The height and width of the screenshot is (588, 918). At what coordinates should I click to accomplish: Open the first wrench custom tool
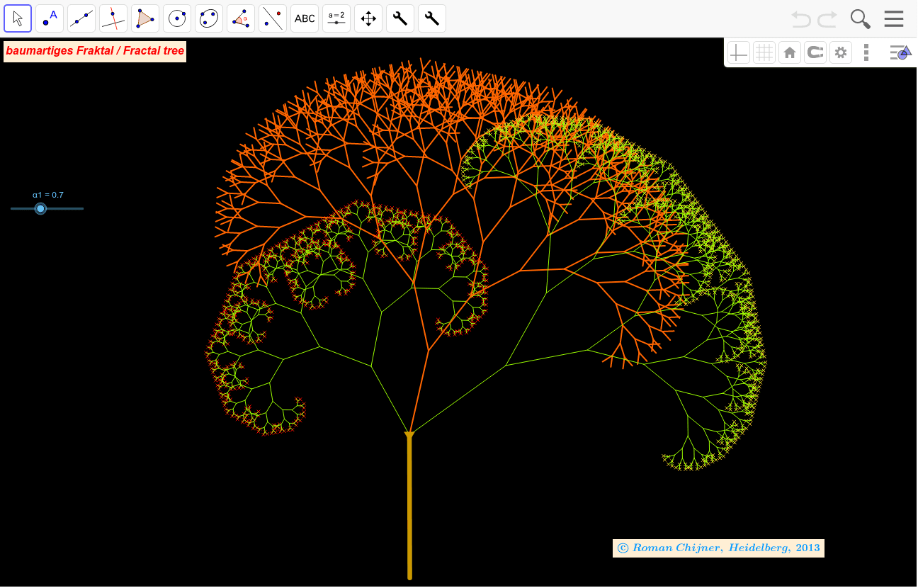400,18
